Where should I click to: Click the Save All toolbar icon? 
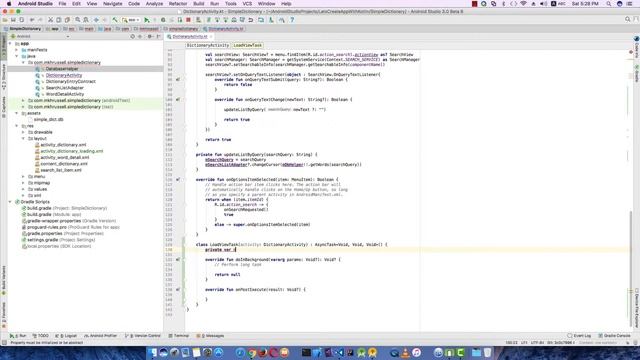pyautogui.click(x=13, y=20)
